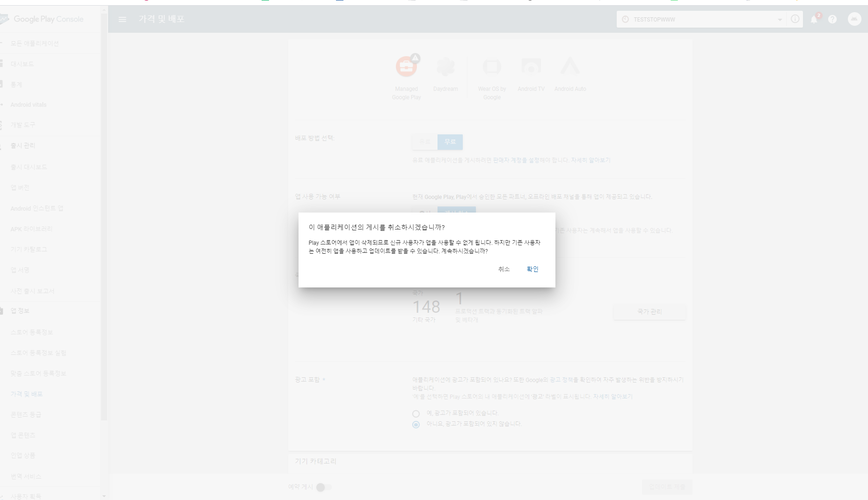Open the 광고 정책 link
868x500 pixels.
tap(561, 380)
